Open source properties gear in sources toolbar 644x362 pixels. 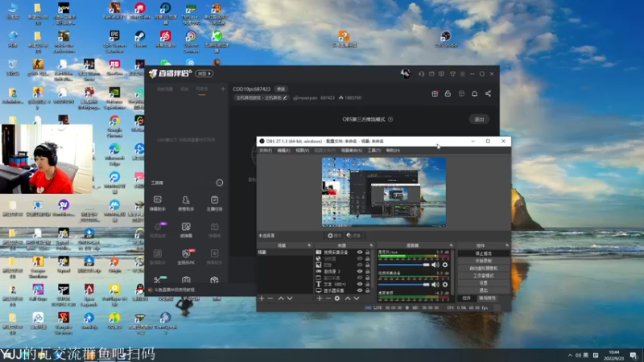[x=337, y=298]
